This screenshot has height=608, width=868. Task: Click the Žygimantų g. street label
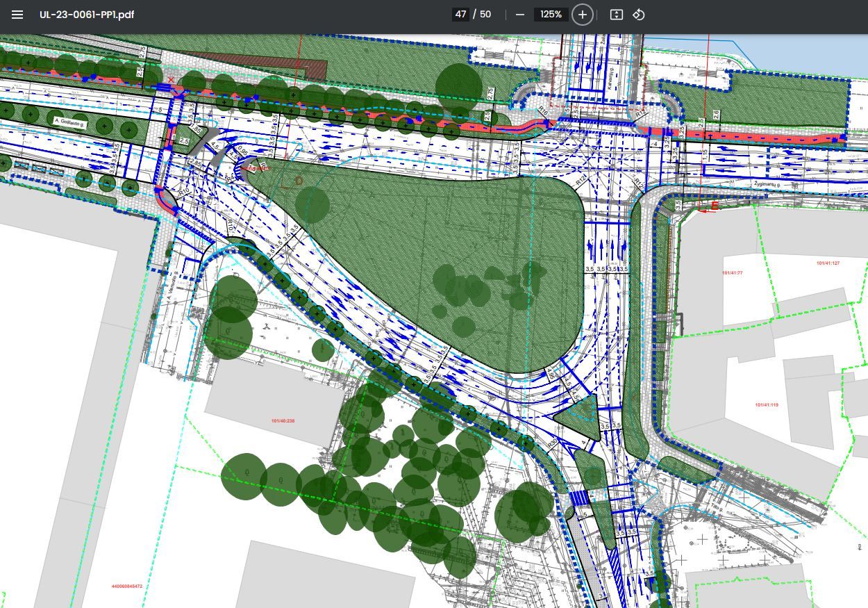(x=767, y=185)
